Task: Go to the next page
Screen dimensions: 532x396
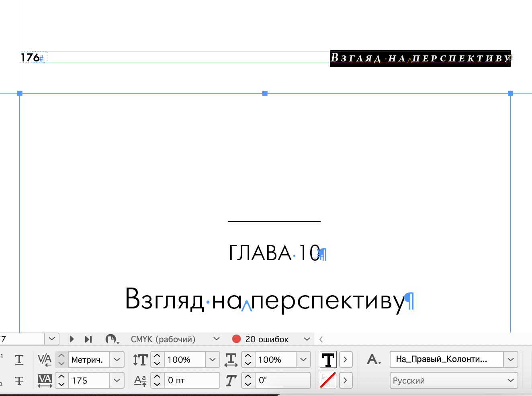Action: (72, 339)
